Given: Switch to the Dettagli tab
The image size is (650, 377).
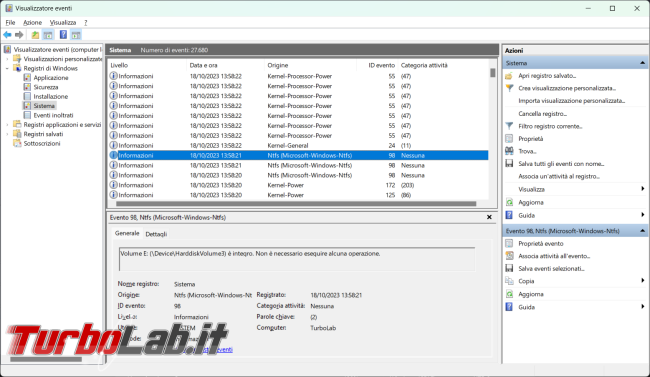Looking at the screenshot, I should [156, 234].
